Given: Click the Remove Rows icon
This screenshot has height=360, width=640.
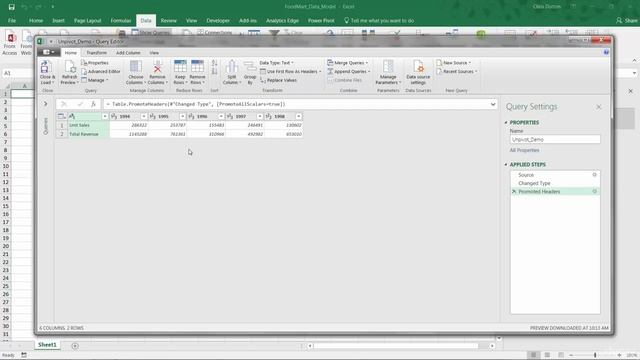Looking at the screenshot, I should tap(197, 67).
